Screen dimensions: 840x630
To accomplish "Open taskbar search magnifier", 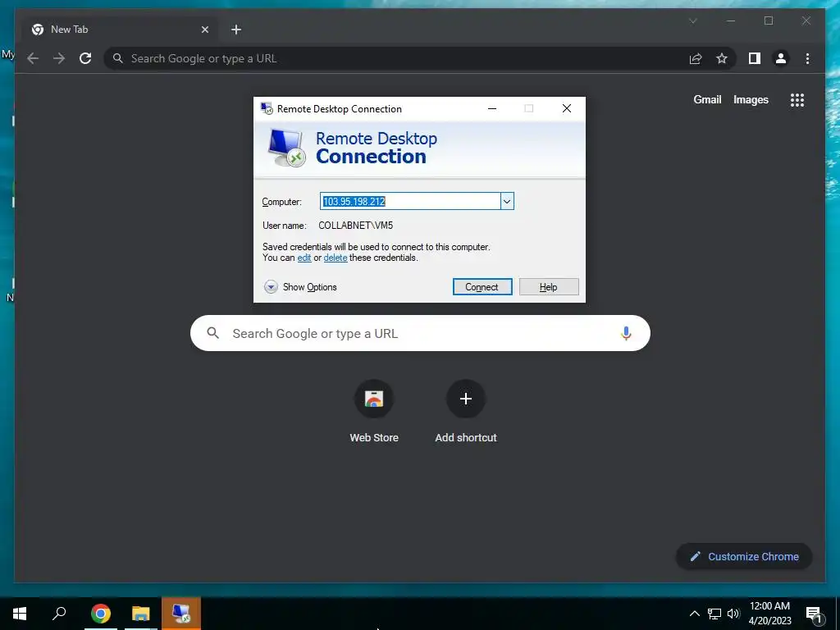I will [59, 614].
